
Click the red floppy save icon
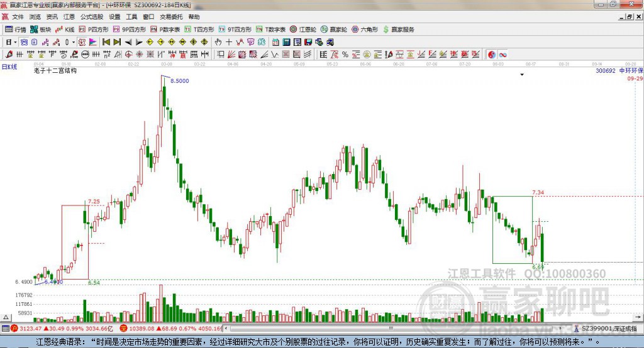[308, 42]
